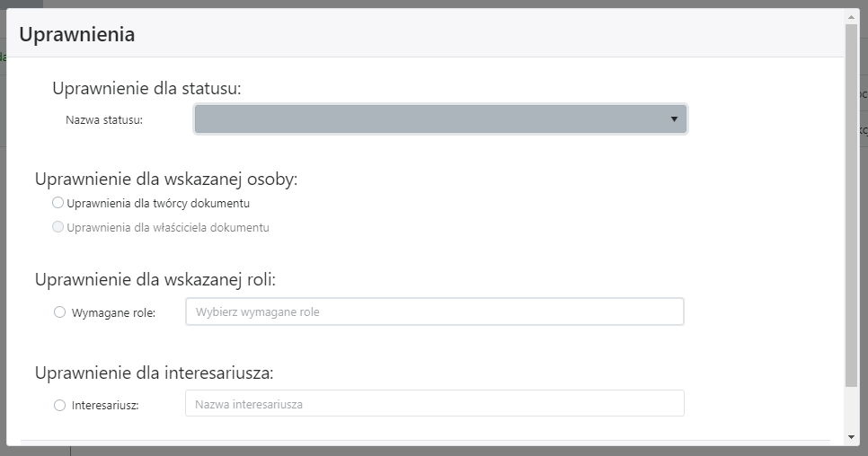Click into the Nazwa interesariusza field
Screen dimensions: 868x456
[435, 404]
